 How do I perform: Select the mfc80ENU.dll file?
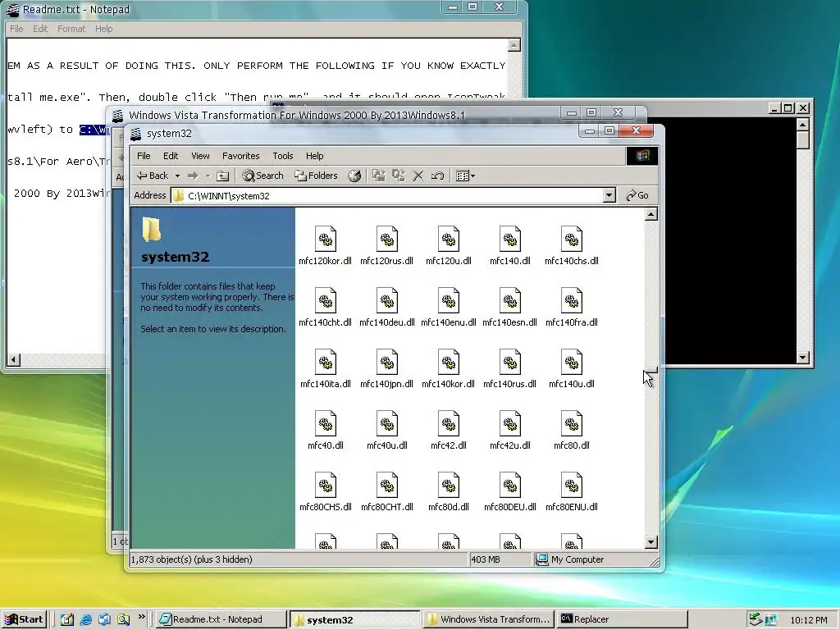pos(572,492)
